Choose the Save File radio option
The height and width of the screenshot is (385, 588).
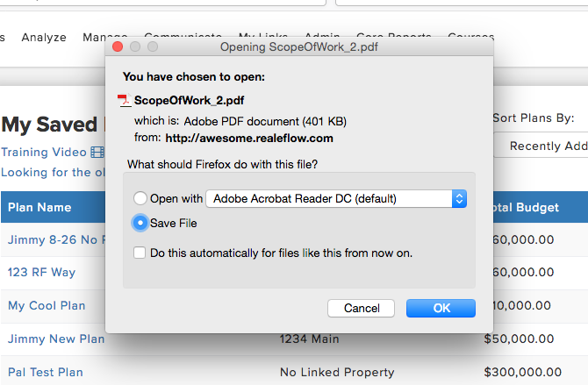[x=140, y=224]
